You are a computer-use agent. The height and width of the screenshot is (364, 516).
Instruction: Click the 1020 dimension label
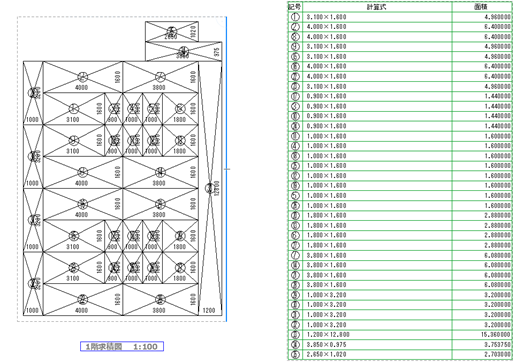click(x=193, y=32)
